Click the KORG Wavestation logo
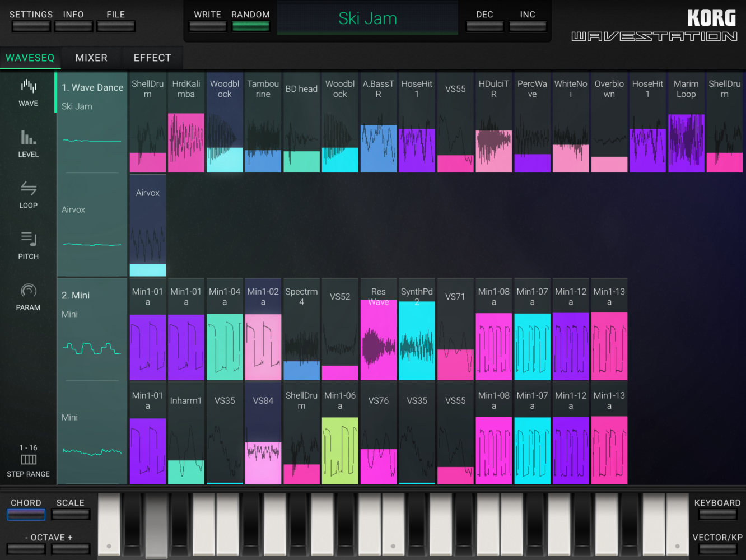This screenshot has width=746, height=560. pyautogui.click(x=654, y=26)
